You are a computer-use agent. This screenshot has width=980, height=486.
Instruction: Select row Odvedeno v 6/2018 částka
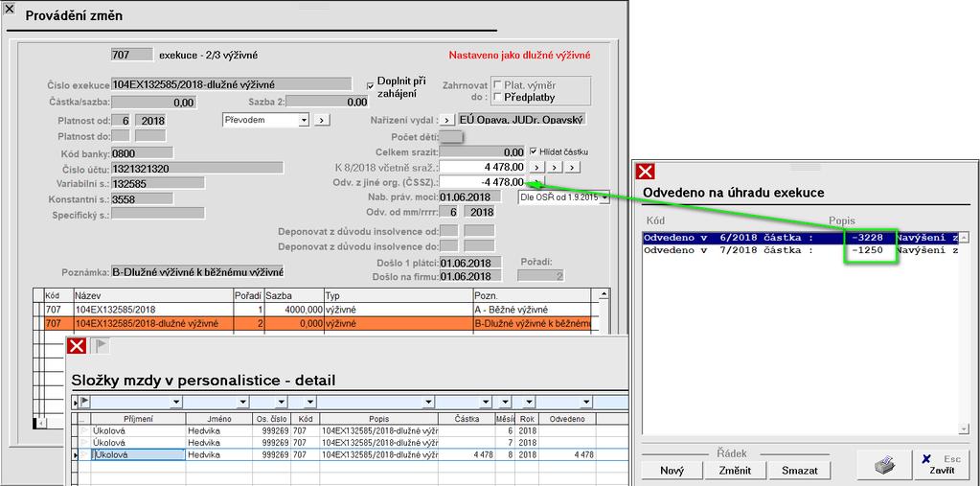pos(800,238)
